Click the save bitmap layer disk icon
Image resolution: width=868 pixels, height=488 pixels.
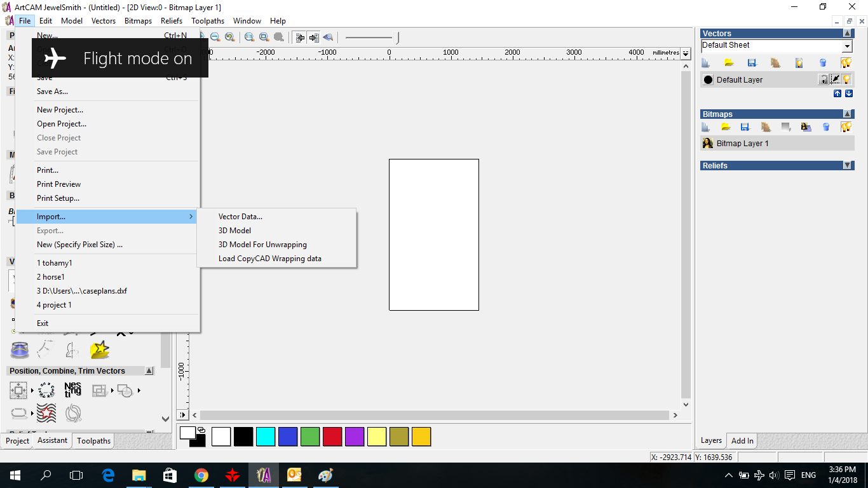coord(745,126)
